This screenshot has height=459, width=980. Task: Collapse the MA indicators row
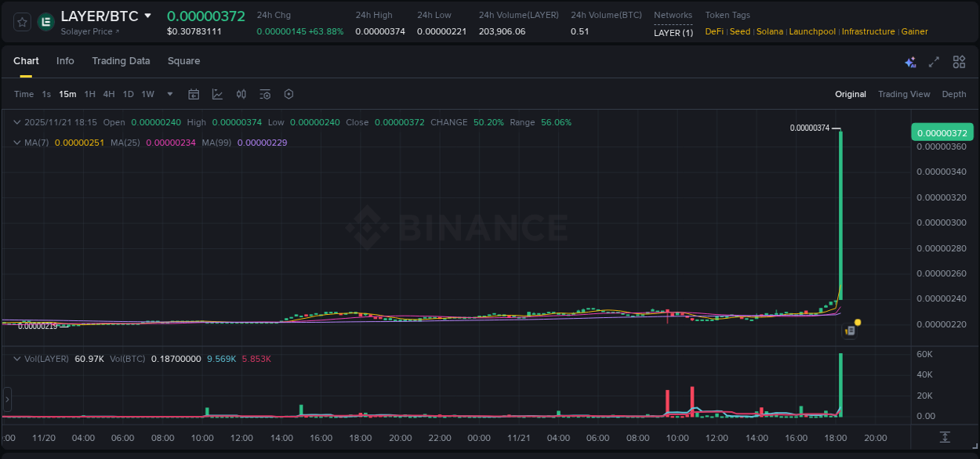click(x=17, y=143)
